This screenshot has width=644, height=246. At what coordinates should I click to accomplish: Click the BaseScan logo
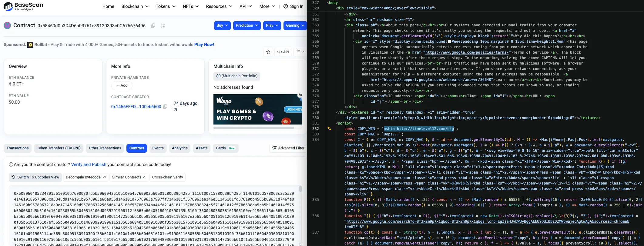[23, 6]
